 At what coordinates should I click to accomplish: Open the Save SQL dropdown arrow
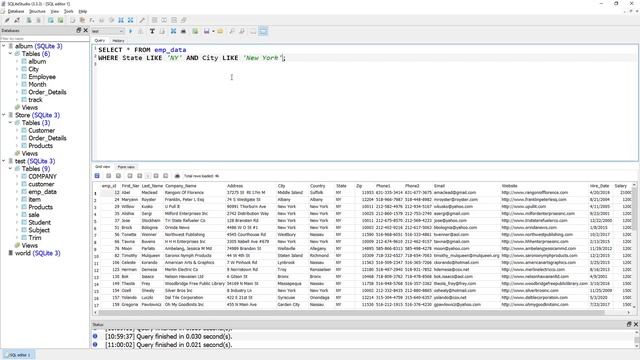213,31
